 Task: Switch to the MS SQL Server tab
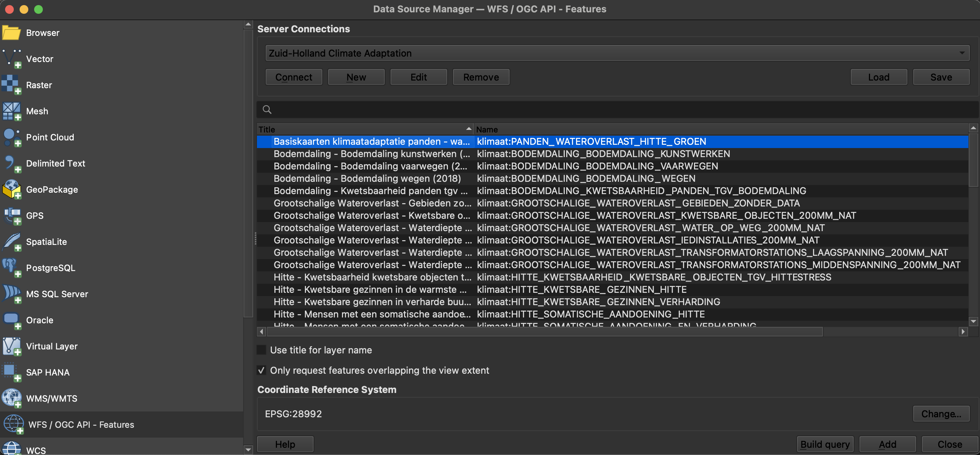click(57, 294)
